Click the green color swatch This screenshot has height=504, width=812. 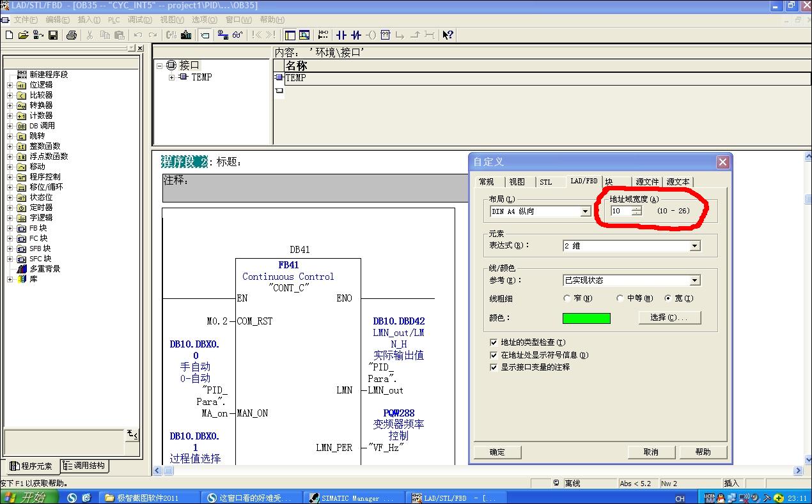coord(586,318)
